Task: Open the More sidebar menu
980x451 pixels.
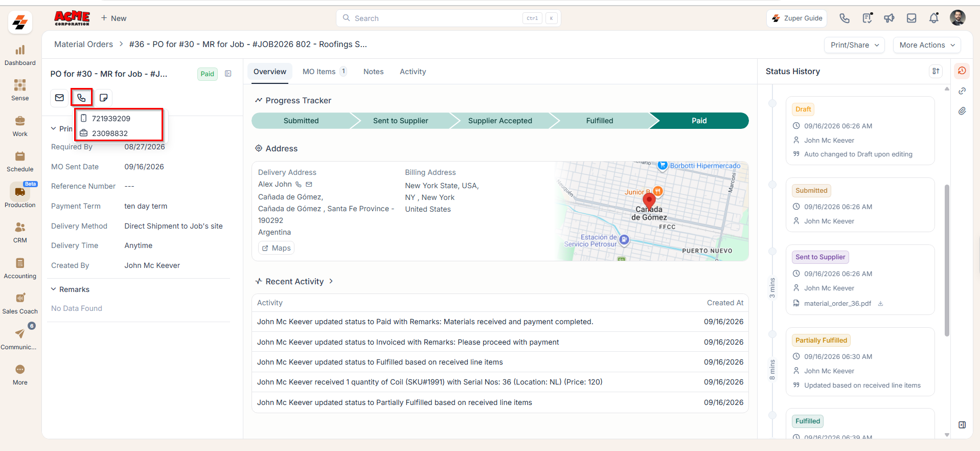Action: 20,375
